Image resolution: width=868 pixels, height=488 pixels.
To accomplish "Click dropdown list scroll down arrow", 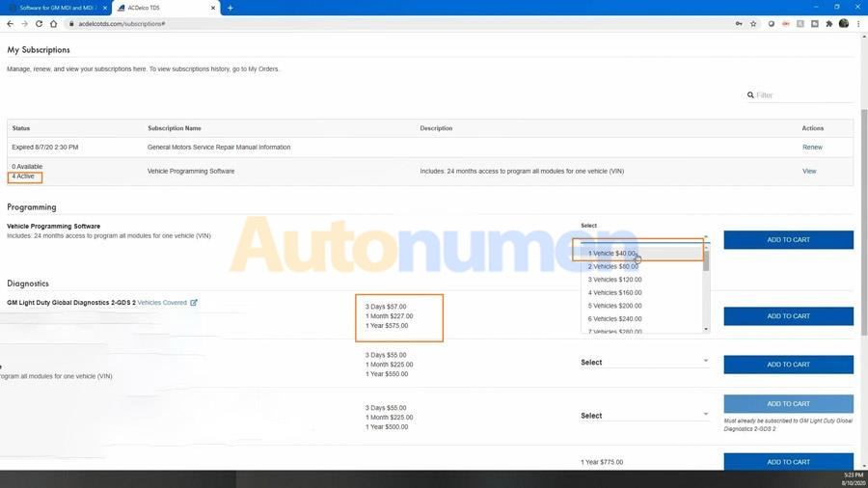I will pyautogui.click(x=706, y=329).
